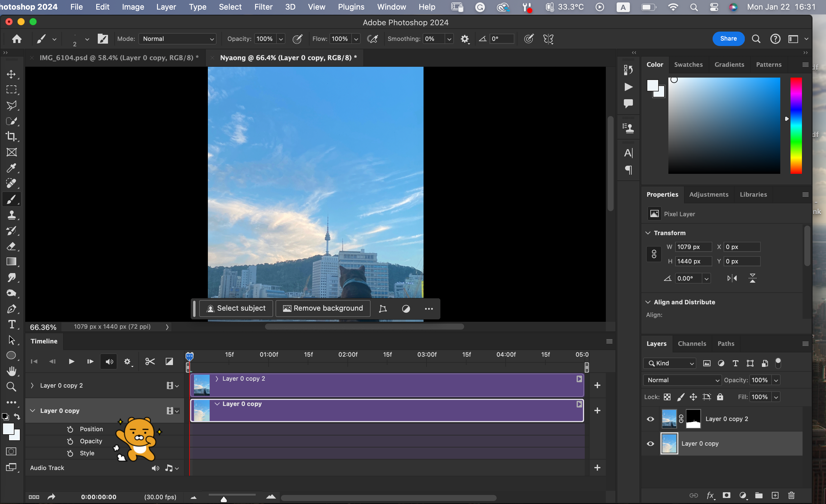Image resolution: width=826 pixels, height=504 pixels.
Task: Select the Crop tool
Action: coord(11,137)
